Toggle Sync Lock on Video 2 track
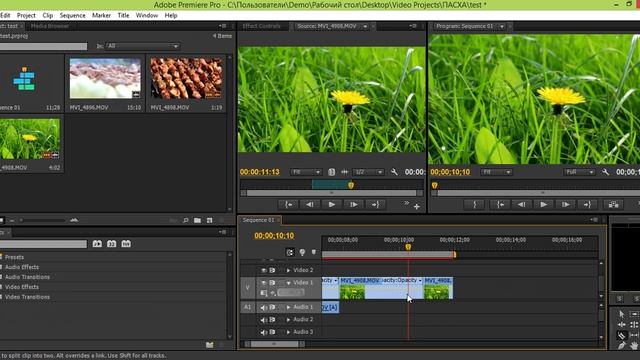Screen dimensions: 640x360 pyautogui.click(x=272, y=270)
